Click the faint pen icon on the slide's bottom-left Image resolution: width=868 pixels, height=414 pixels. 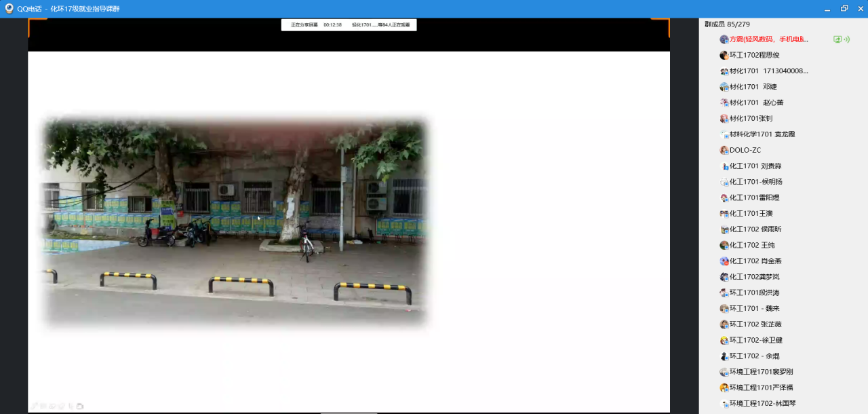point(35,406)
